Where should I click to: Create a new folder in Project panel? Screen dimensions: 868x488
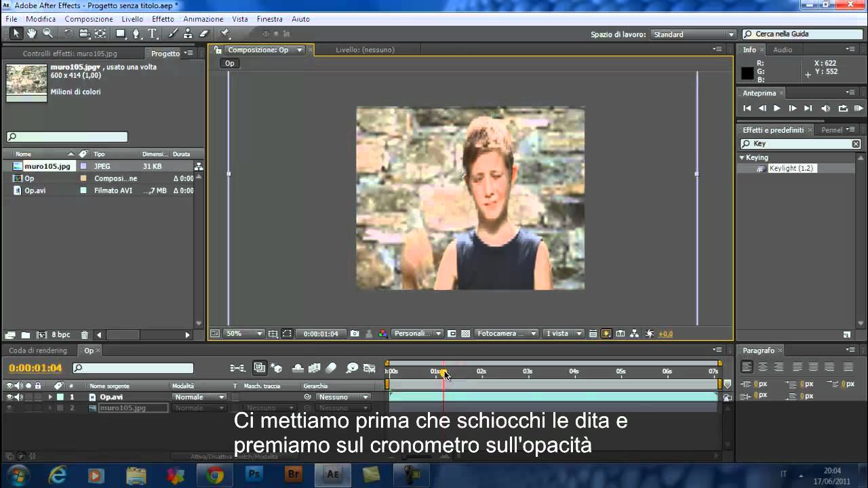tap(25, 335)
